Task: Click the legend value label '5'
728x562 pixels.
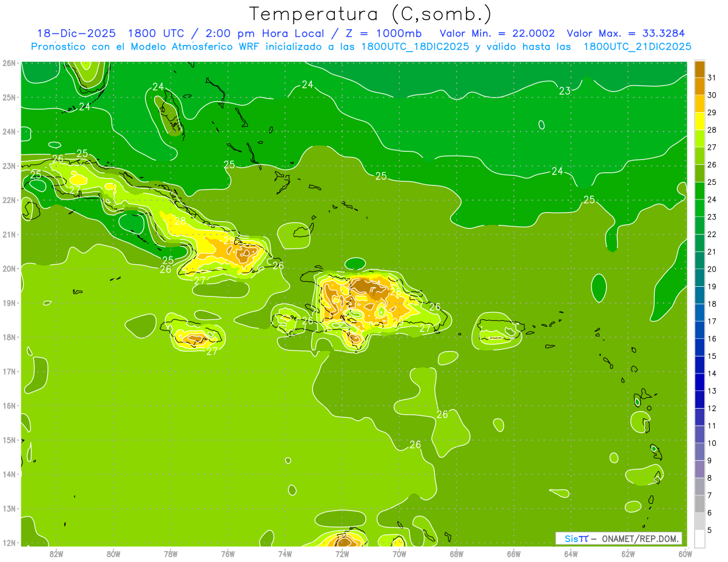Action: pos(710,530)
